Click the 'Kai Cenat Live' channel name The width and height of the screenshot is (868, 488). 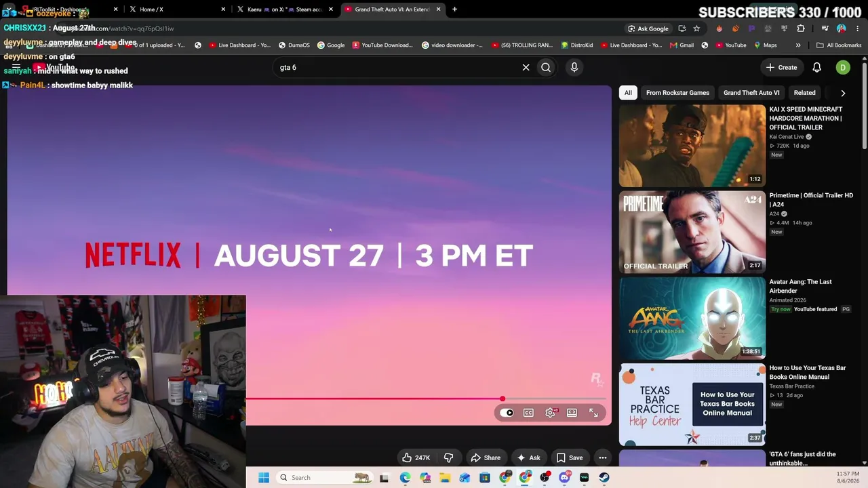[x=786, y=137]
